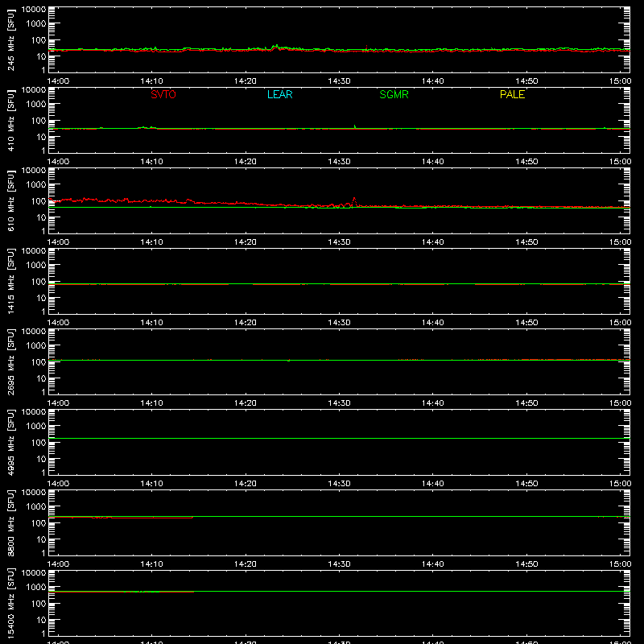Click the 10000 tick value on the 245 MHz axis
Viewport: 644px width, 644px height.
pyautogui.click(x=34, y=10)
